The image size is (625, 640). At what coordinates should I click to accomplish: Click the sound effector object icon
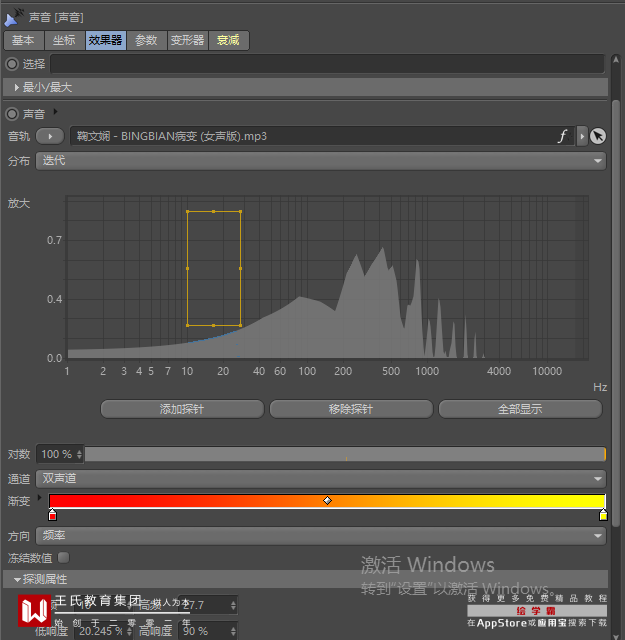tap(13, 18)
